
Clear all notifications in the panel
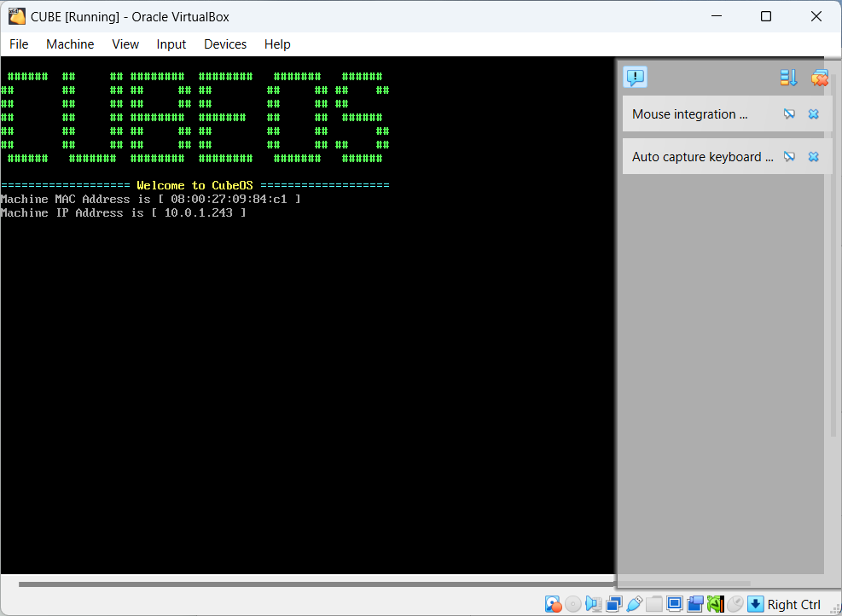point(820,78)
